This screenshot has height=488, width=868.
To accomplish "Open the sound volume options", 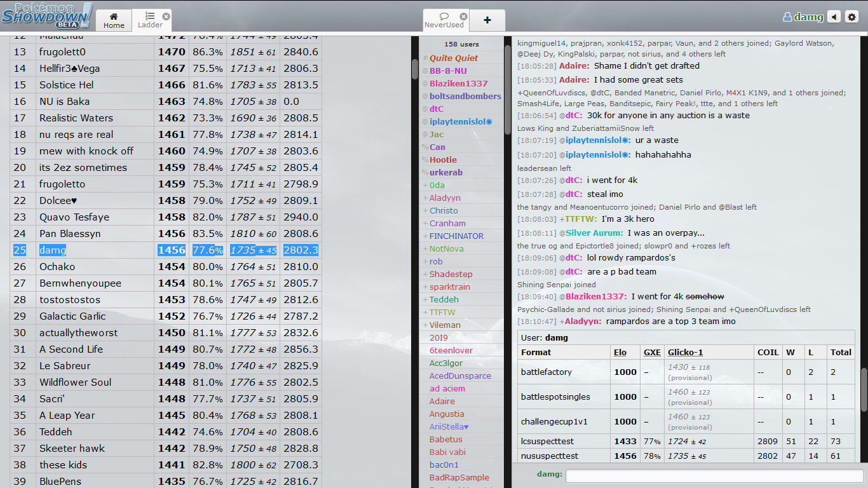I will [834, 17].
